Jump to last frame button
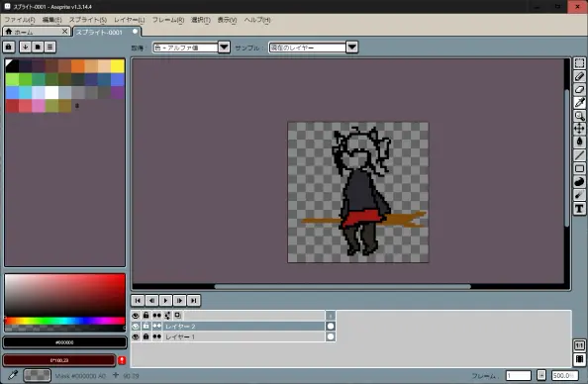The image size is (588, 384). point(193,301)
